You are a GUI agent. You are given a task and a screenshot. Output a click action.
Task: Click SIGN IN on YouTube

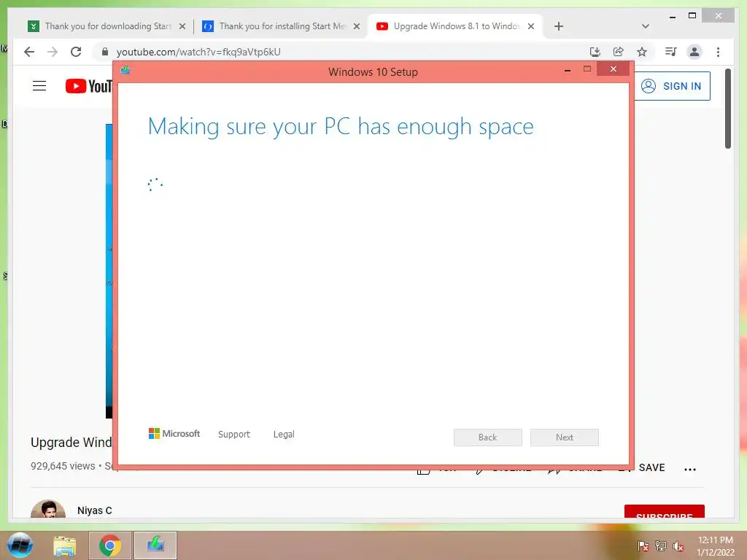(672, 86)
